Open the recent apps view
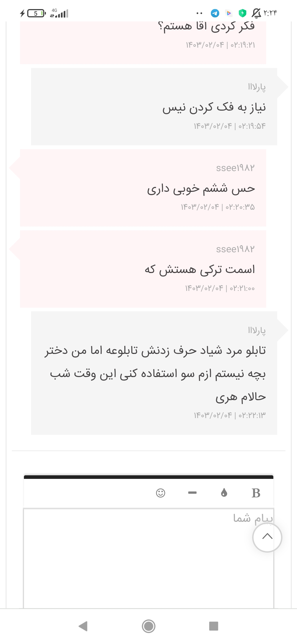297x644 pixels. point(213,626)
